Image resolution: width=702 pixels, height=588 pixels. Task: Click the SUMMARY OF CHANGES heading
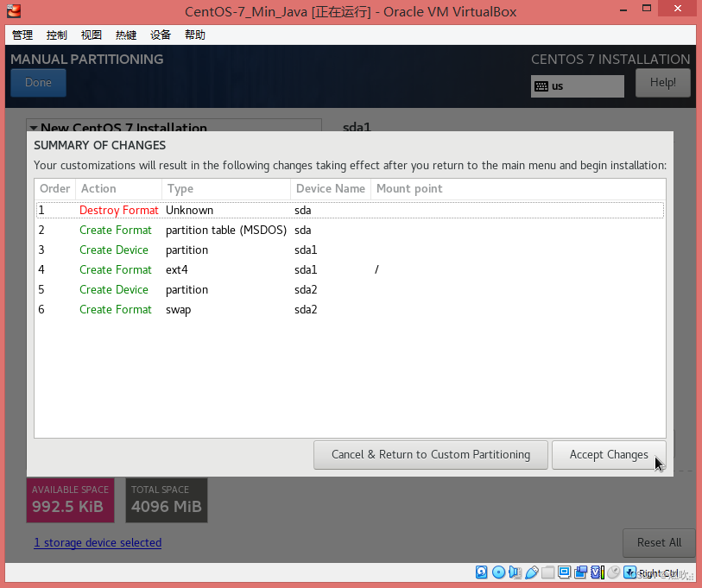pyautogui.click(x=100, y=145)
